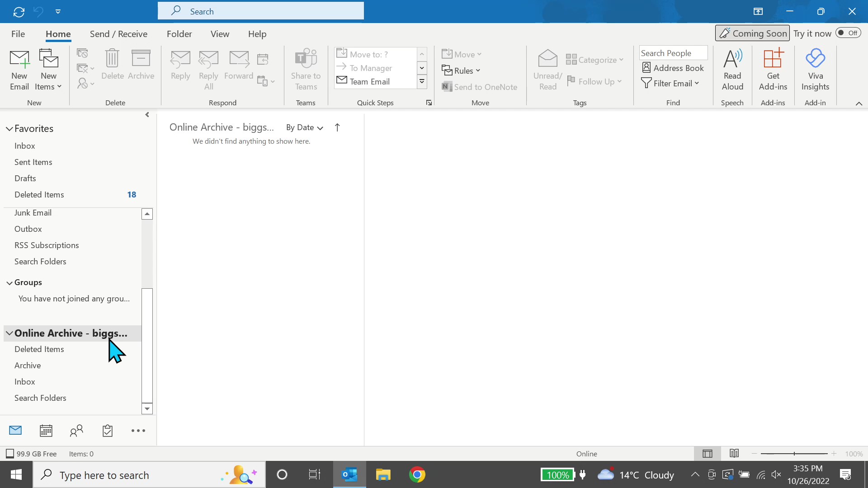This screenshot has width=868, height=488.
Task: Open the By Date sort dropdown
Action: click(x=304, y=127)
